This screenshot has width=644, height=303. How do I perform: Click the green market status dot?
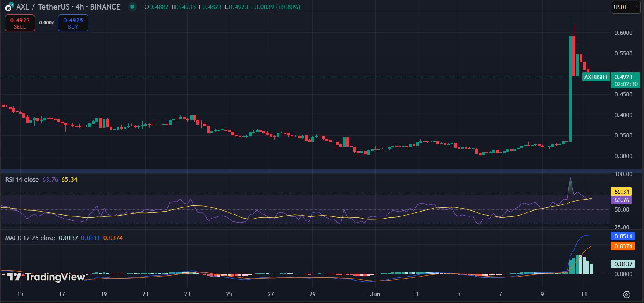click(x=132, y=7)
